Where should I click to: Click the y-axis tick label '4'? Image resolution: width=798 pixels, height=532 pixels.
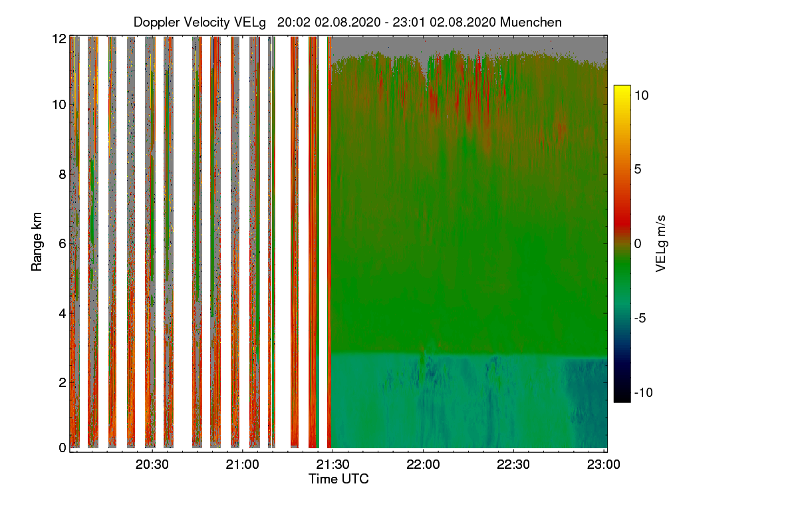[x=63, y=313]
